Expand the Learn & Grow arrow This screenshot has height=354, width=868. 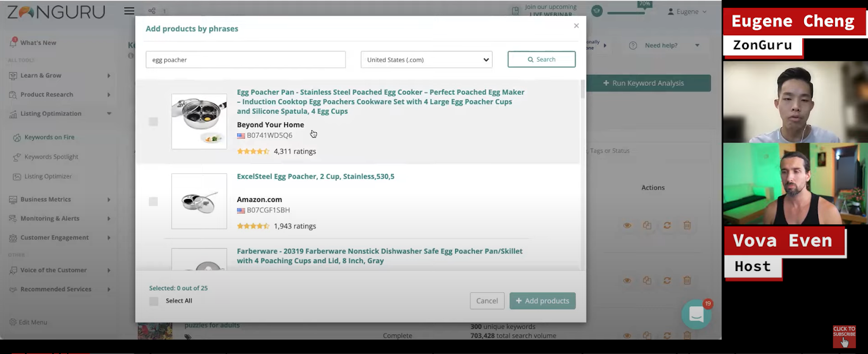[109, 76]
